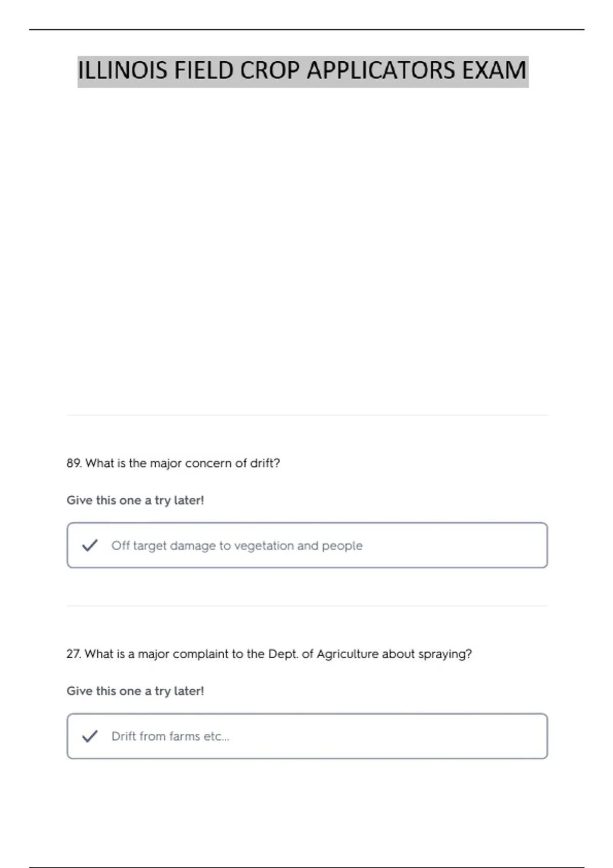The height and width of the screenshot is (868, 613).
Task: Click the question number 27.
Action: coord(74,654)
